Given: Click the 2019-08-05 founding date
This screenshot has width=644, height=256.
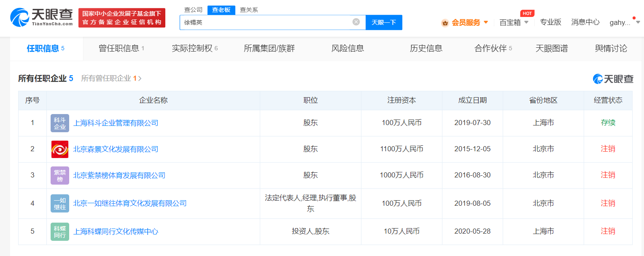Looking at the screenshot, I should point(472,203).
